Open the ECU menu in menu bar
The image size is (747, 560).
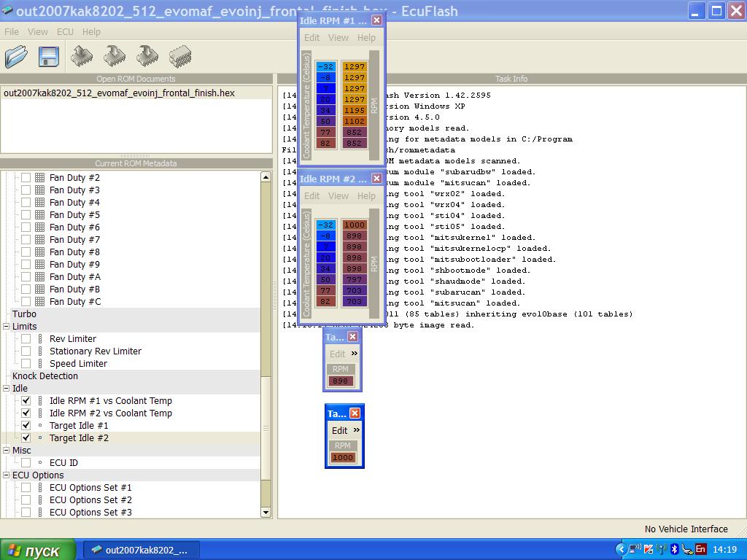[65, 32]
